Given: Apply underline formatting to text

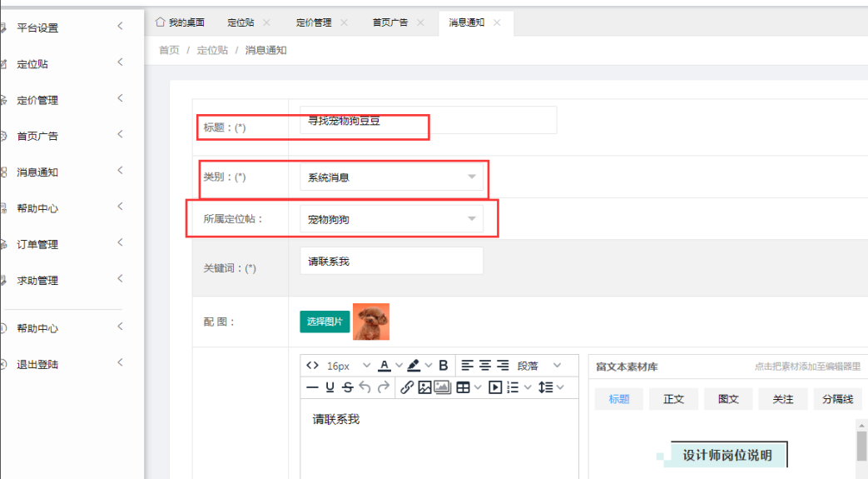Looking at the screenshot, I should click(330, 387).
